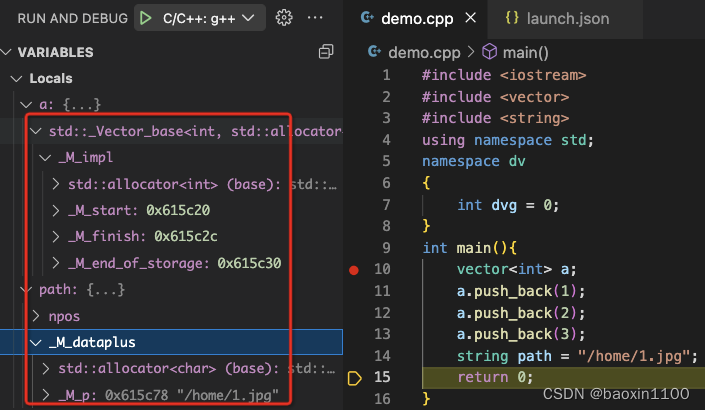This screenshot has height=410, width=705.
Task: Open more actions ellipsis in debug header
Action: [x=315, y=18]
